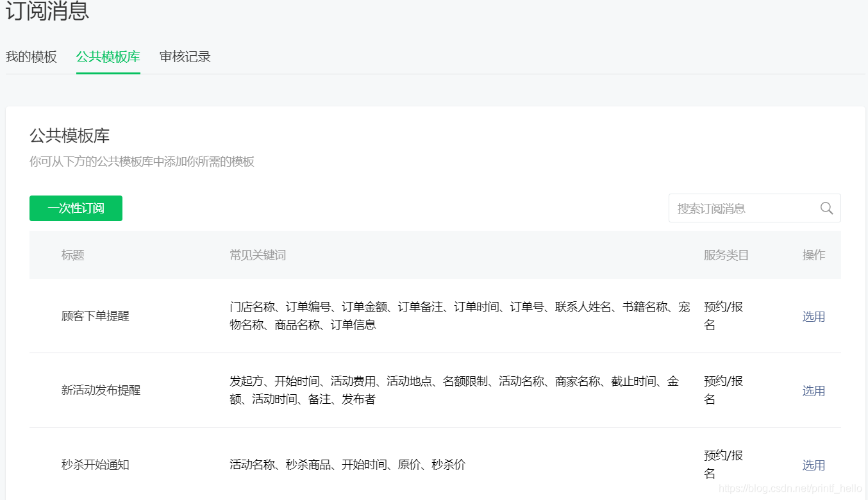Click 选用 for 新活动发布提醒
Screen dimensions: 868x500
814,390
